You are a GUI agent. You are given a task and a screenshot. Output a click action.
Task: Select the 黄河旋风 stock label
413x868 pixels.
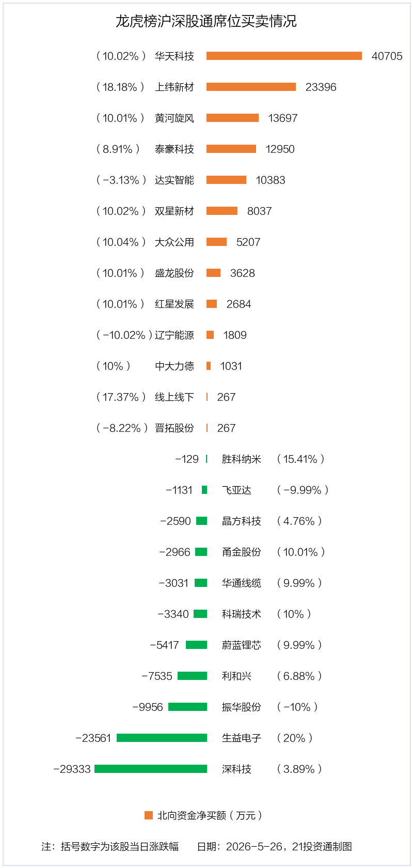click(x=174, y=118)
